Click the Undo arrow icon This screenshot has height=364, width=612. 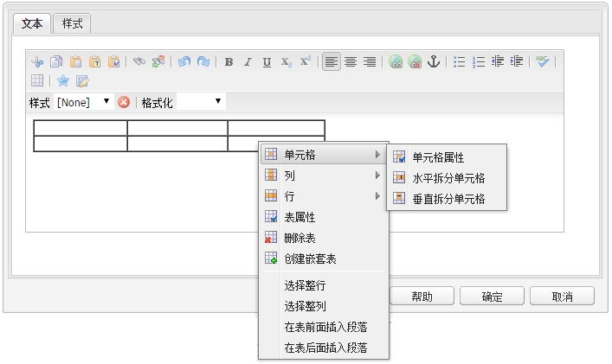184,61
